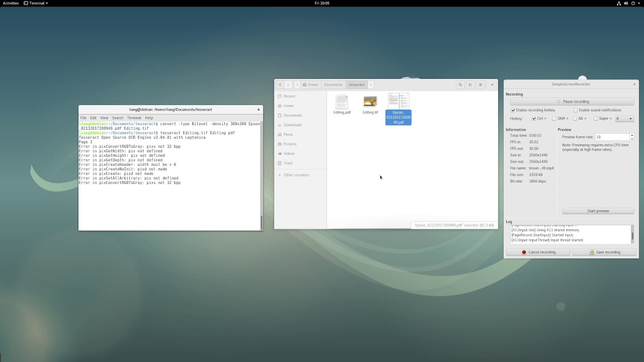Open the power icon in top bar
The width and height of the screenshot is (644, 362).
(633, 3)
